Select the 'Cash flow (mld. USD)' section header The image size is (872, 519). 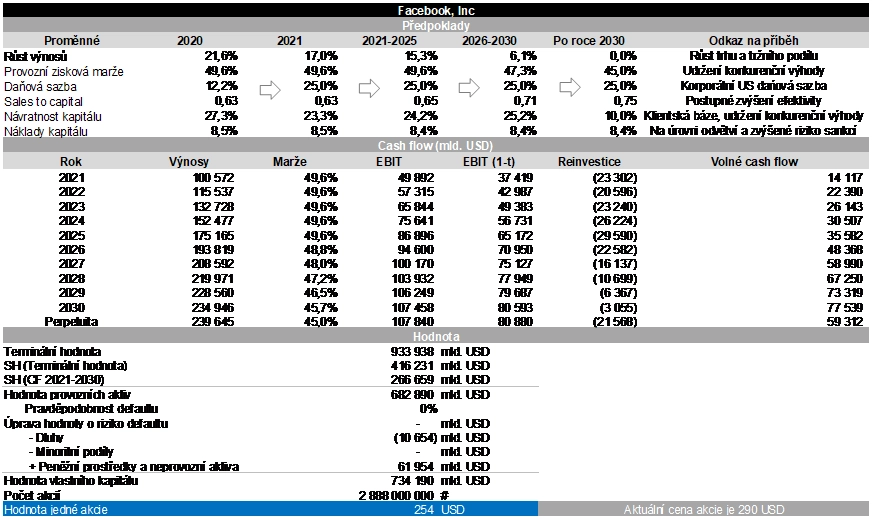435,146
